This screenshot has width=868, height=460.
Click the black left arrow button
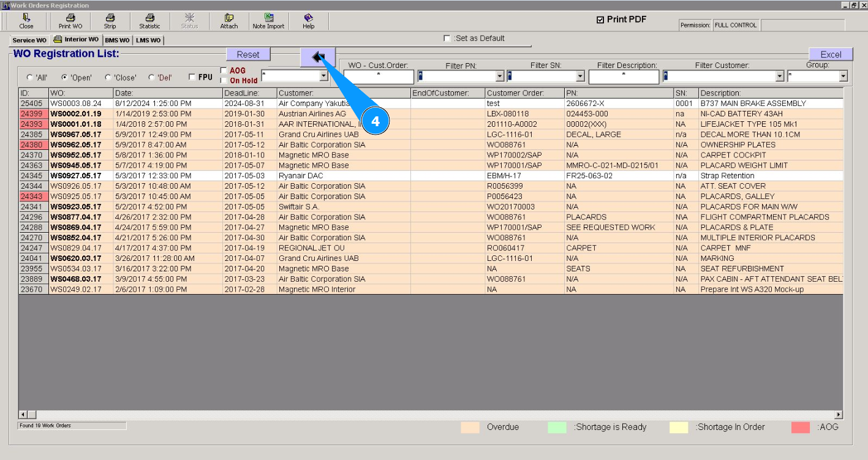(x=318, y=57)
